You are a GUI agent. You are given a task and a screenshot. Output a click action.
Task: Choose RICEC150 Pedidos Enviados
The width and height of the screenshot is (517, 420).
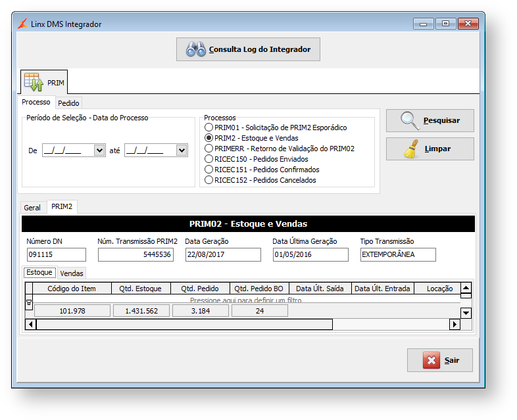click(x=209, y=159)
